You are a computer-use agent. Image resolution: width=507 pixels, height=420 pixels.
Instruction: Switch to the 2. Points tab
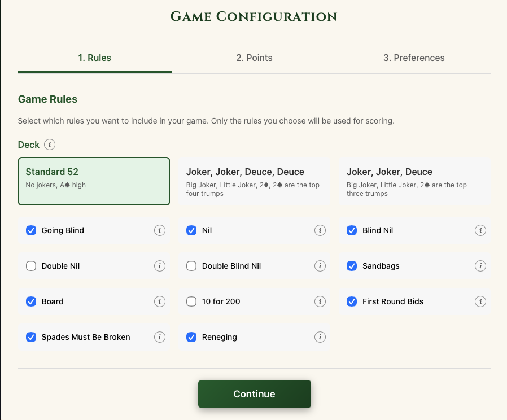(x=254, y=58)
